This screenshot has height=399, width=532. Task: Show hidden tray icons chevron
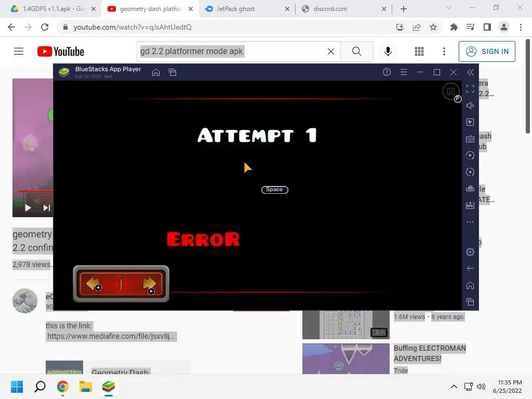pyautogui.click(x=454, y=387)
